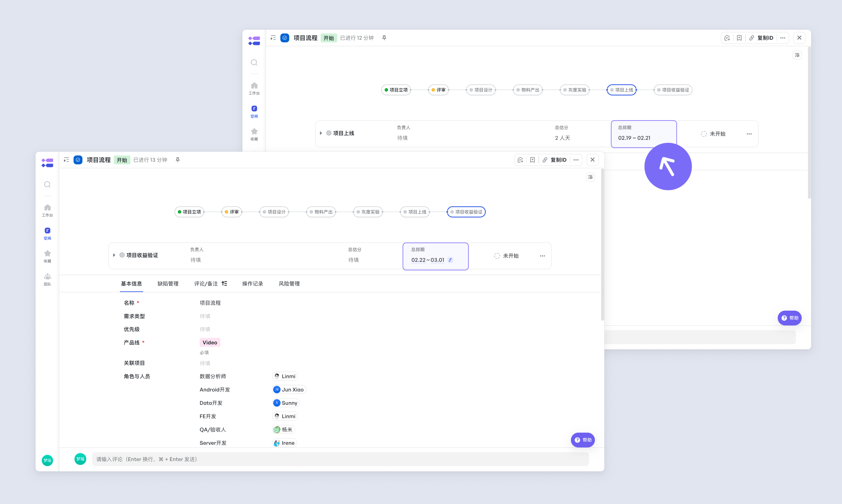
Task: Click the app logo in the front window
Action: pos(47,163)
